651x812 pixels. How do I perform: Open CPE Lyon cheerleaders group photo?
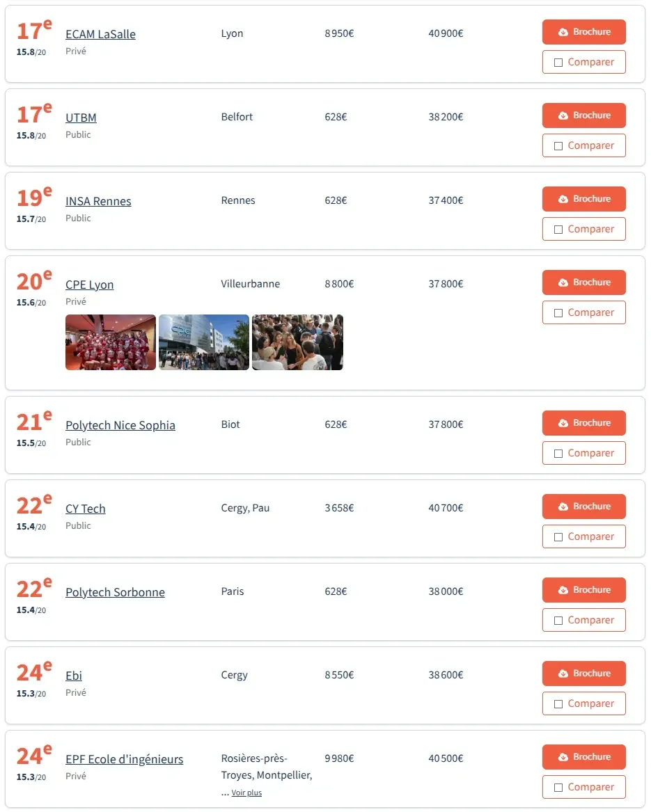(x=111, y=342)
